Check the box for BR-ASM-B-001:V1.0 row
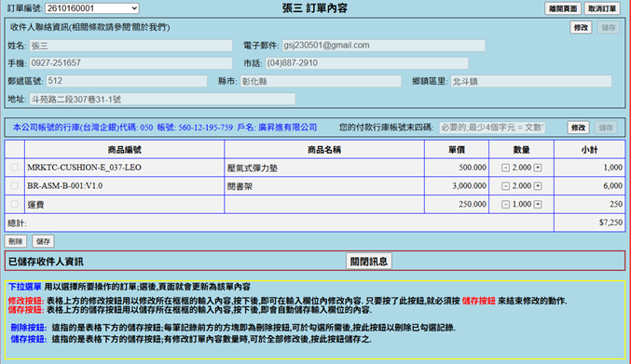The width and height of the screenshot is (631, 364). pyautogui.click(x=15, y=185)
